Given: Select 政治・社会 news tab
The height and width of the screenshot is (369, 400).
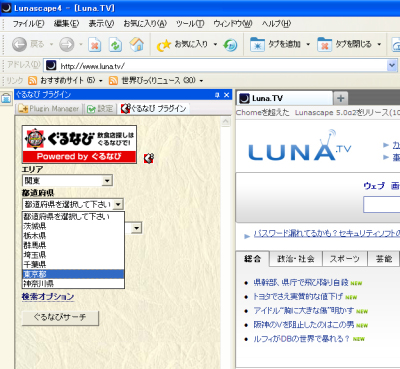Looking at the screenshot, I should (296, 259).
